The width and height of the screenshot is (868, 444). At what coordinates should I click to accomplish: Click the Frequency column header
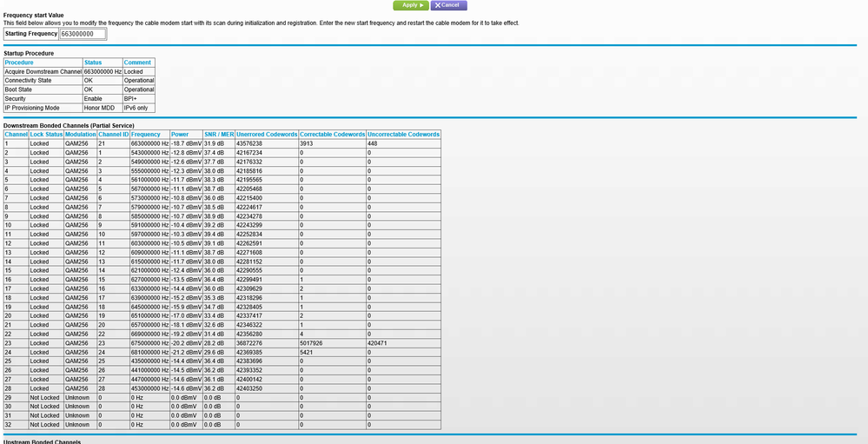[146, 135]
